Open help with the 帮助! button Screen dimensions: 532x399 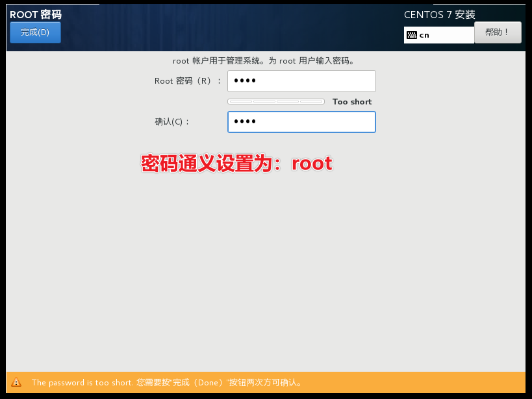498,32
